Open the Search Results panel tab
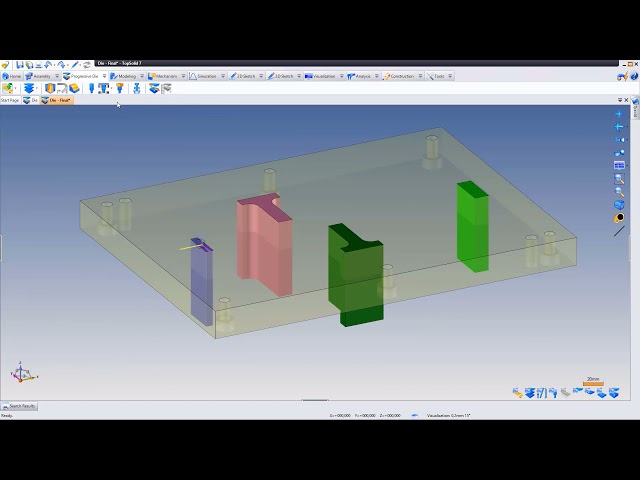 (20, 406)
